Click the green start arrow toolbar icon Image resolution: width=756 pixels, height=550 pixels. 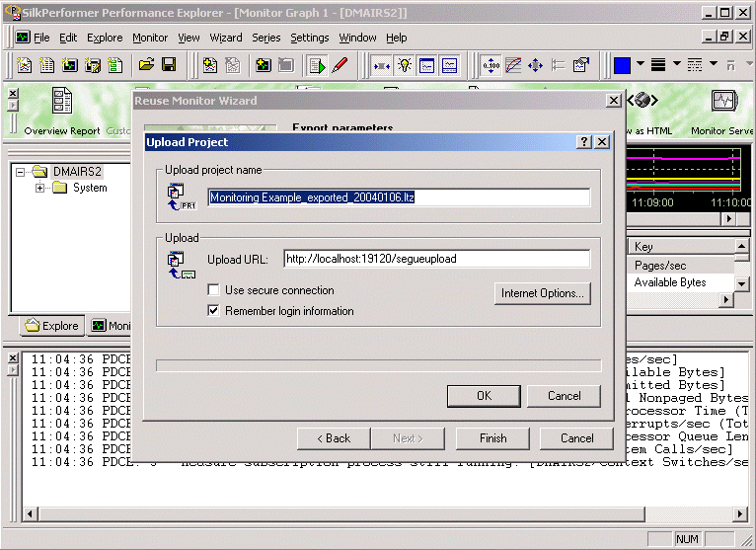click(x=317, y=65)
